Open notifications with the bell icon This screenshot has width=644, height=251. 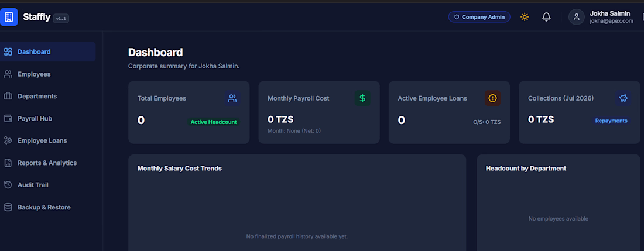(546, 17)
